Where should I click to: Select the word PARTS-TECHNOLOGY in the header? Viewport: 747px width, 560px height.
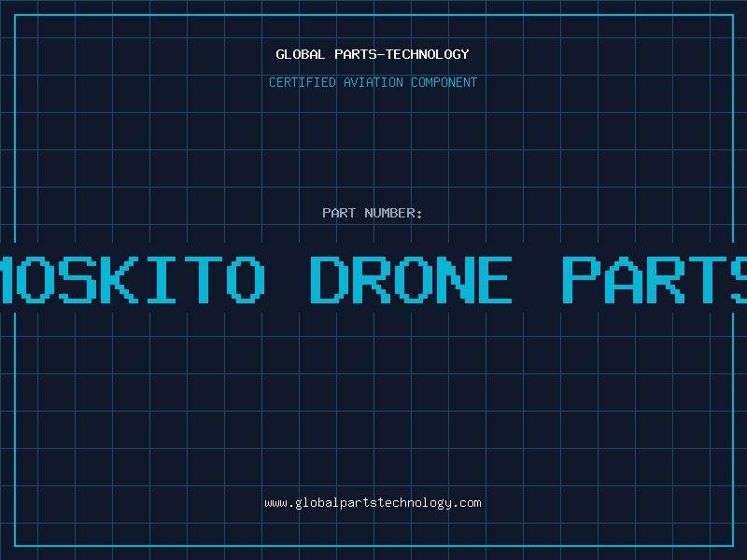(402, 54)
